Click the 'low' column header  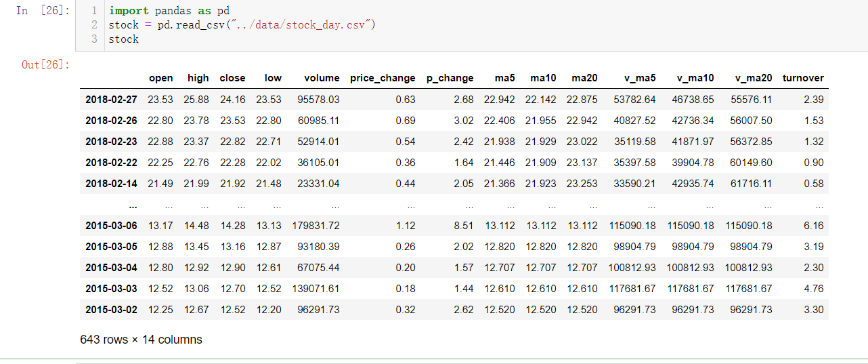[x=273, y=78]
